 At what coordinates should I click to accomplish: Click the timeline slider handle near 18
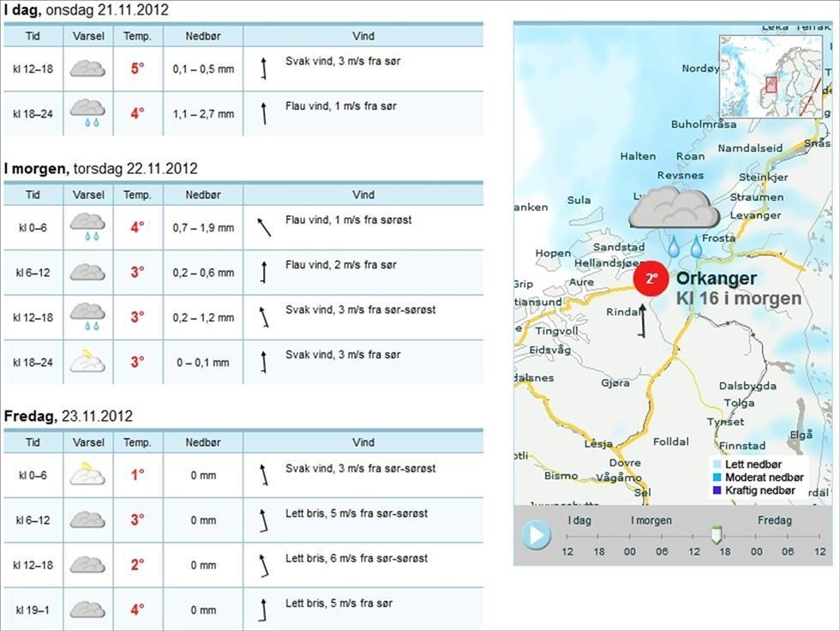717,536
